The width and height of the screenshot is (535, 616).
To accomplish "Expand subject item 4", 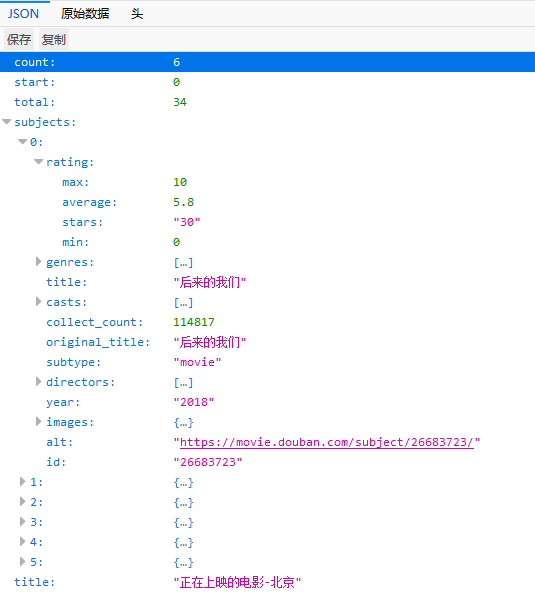I will 23,542.
